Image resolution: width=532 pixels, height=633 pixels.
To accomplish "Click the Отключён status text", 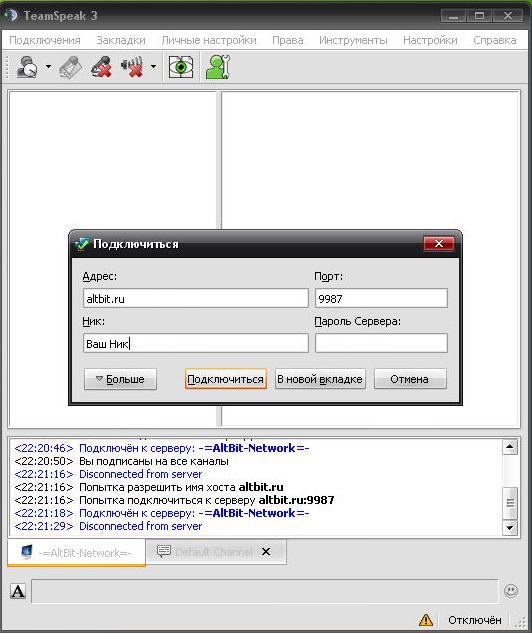I will (x=475, y=620).
